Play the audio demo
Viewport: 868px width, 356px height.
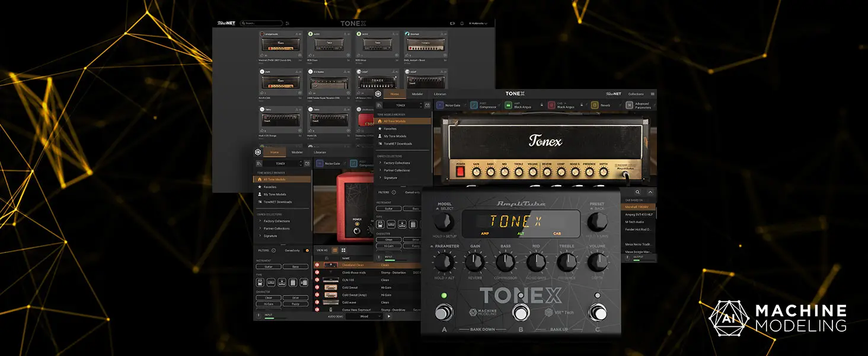tap(389, 316)
